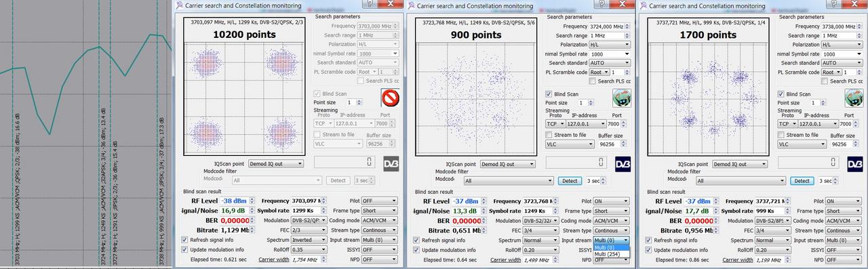Open the FEC dropdown in the right window
Image resolution: width=868 pixels, height=269 pixels.
[772, 230]
